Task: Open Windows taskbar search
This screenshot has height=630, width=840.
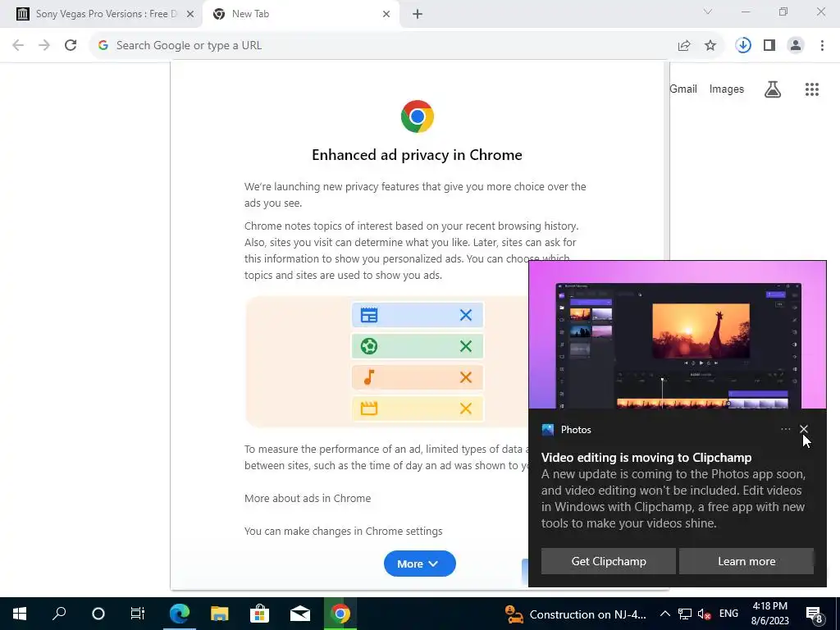Action: pos(59,614)
